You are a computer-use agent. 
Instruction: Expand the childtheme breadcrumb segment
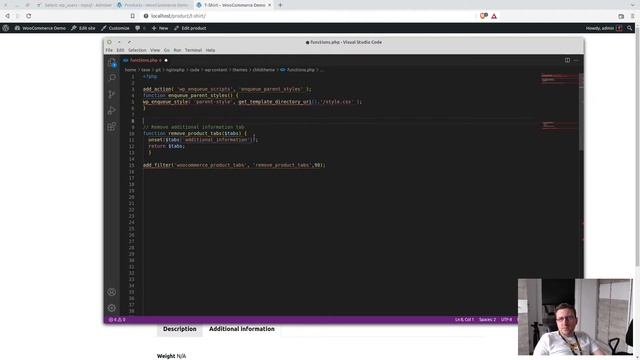pos(264,70)
